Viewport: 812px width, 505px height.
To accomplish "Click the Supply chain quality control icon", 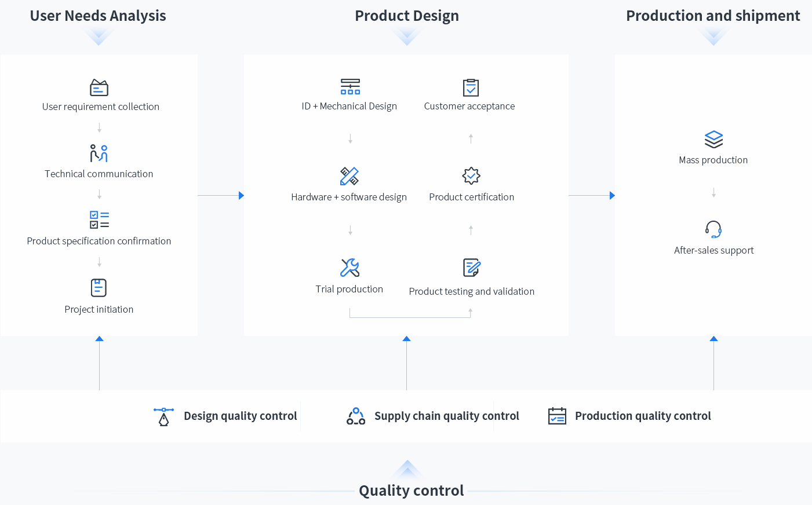I will coord(356,416).
